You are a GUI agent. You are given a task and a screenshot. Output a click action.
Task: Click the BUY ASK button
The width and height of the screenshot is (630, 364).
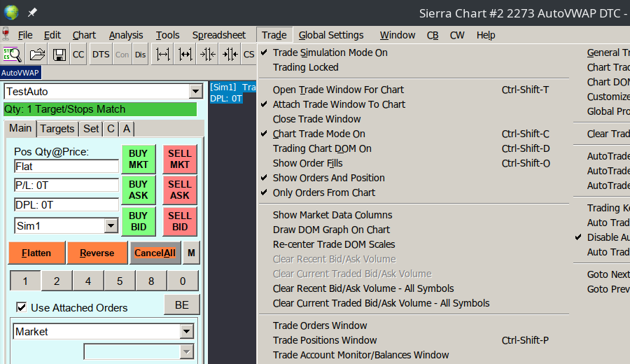[x=138, y=190]
